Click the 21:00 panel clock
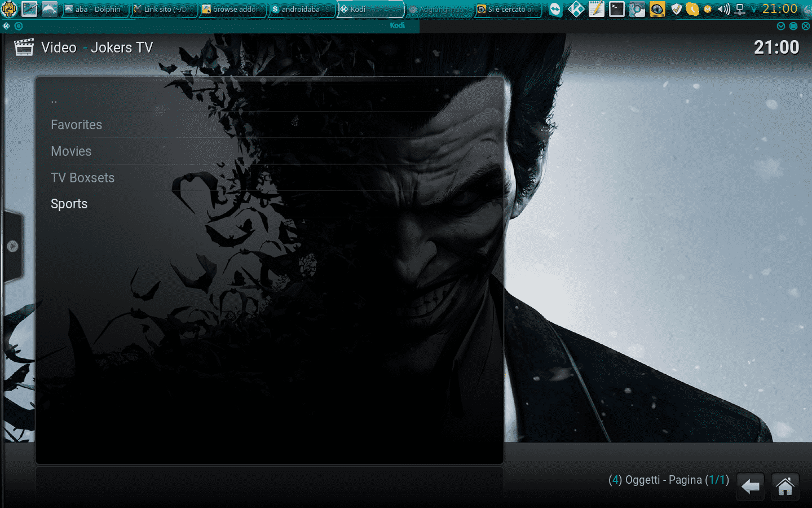This screenshot has width=812, height=508. pyautogui.click(x=779, y=9)
